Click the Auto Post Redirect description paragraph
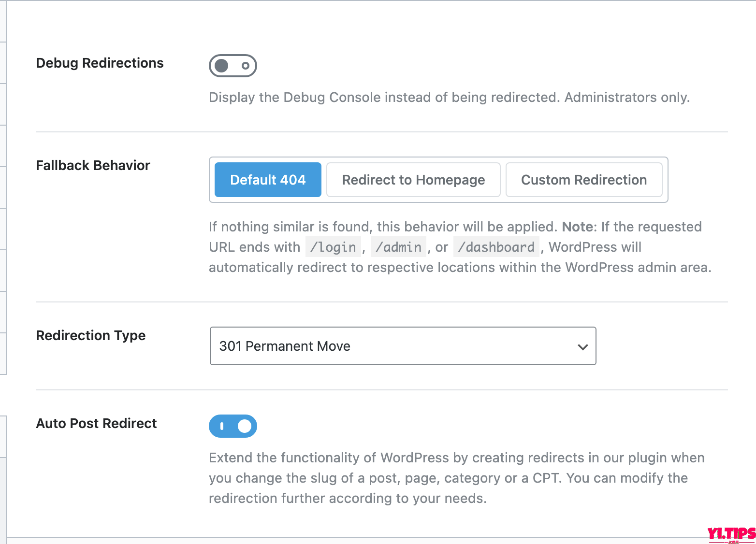Image resolution: width=756 pixels, height=544 pixels. [x=457, y=478]
